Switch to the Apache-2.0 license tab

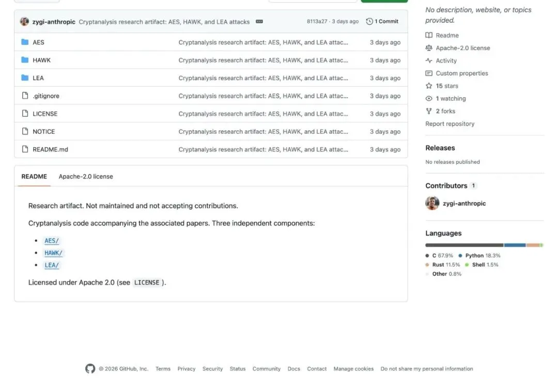click(x=86, y=177)
